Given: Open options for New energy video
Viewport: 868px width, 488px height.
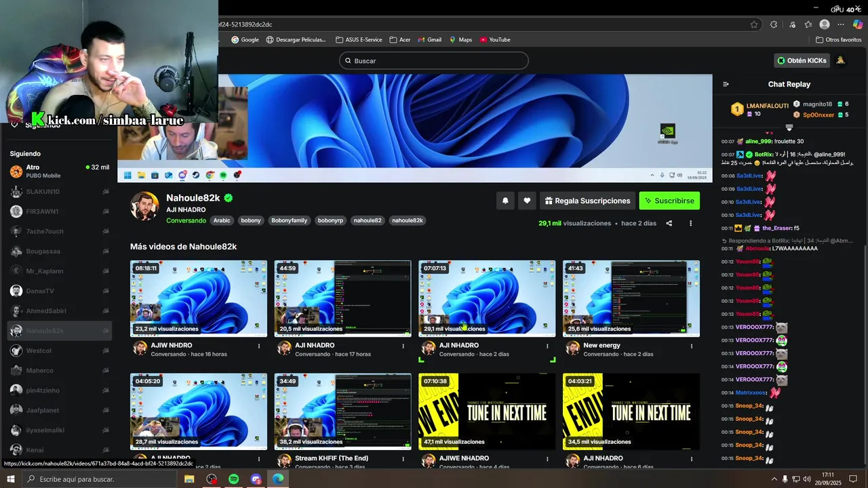Looking at the screenshot, I should [692, 346].
